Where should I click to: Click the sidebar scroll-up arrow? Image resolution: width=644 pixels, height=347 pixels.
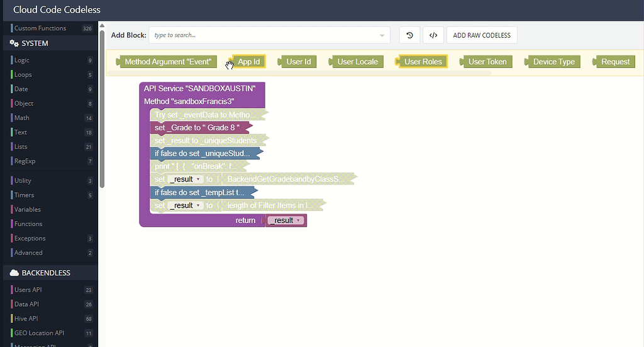(102, 25)
